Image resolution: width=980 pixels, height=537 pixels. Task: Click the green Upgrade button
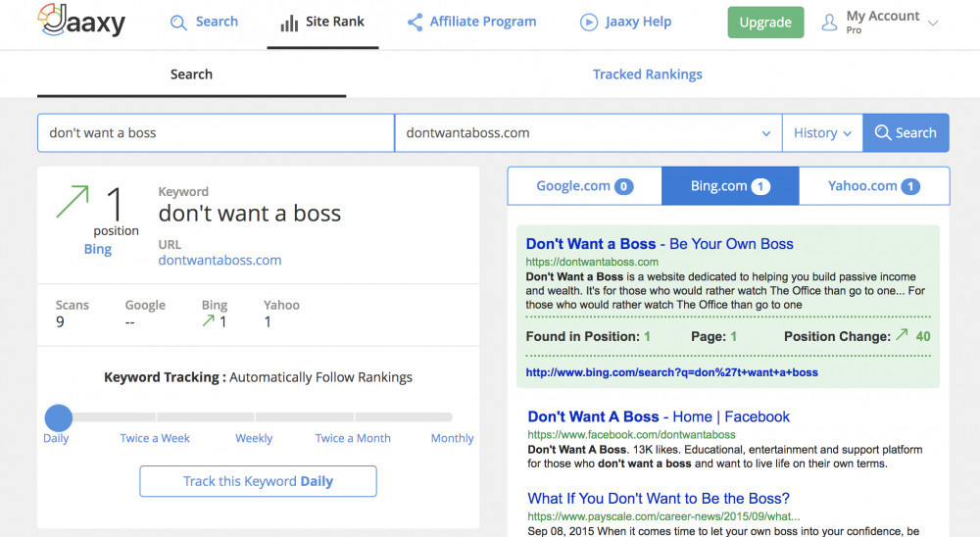(765, 23)
